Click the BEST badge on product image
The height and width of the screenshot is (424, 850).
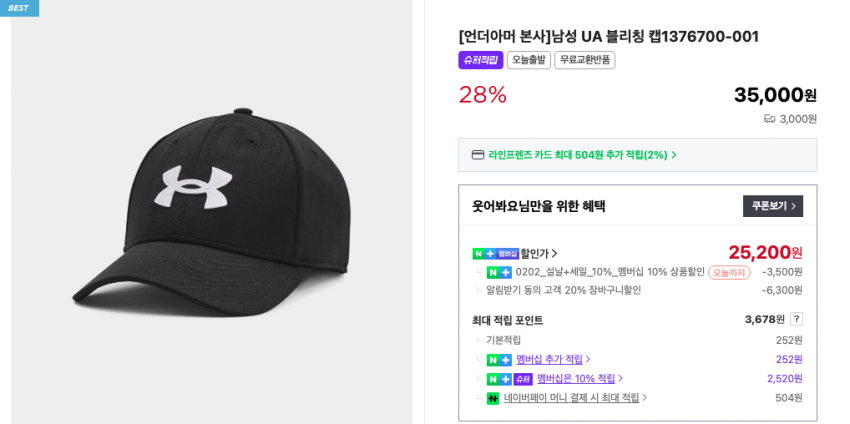coord(19,8)
